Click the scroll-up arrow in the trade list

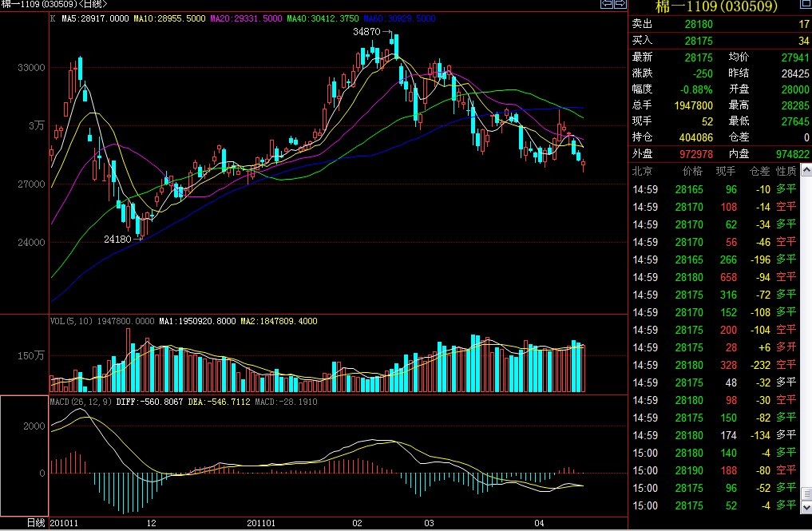tap(806, 171)
